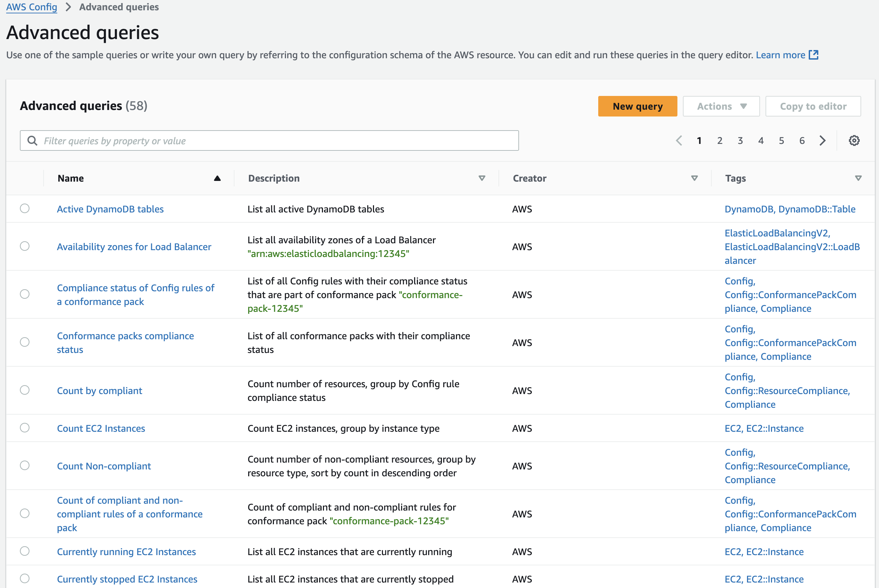Click the New query button
This screenshot has height=588, width=879.
click(637, 107)
